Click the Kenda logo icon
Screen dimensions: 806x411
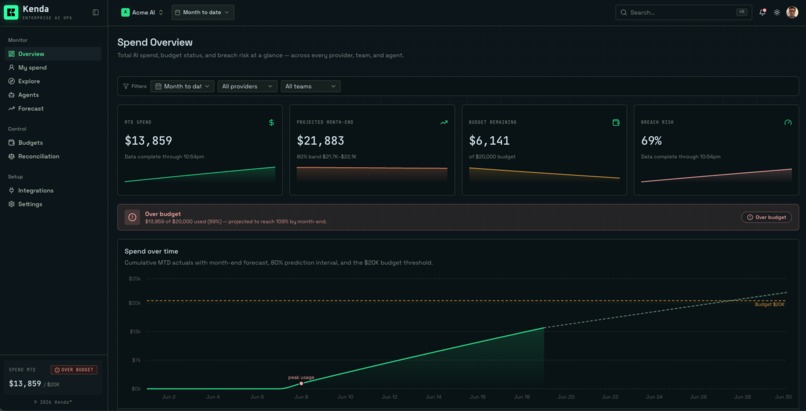(x=11, y=12)
